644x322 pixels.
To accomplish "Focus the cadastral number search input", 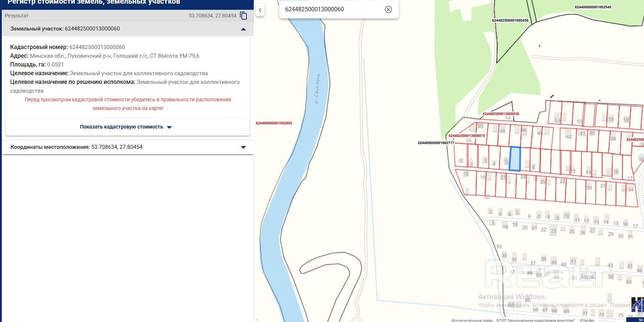I will 330,9.
